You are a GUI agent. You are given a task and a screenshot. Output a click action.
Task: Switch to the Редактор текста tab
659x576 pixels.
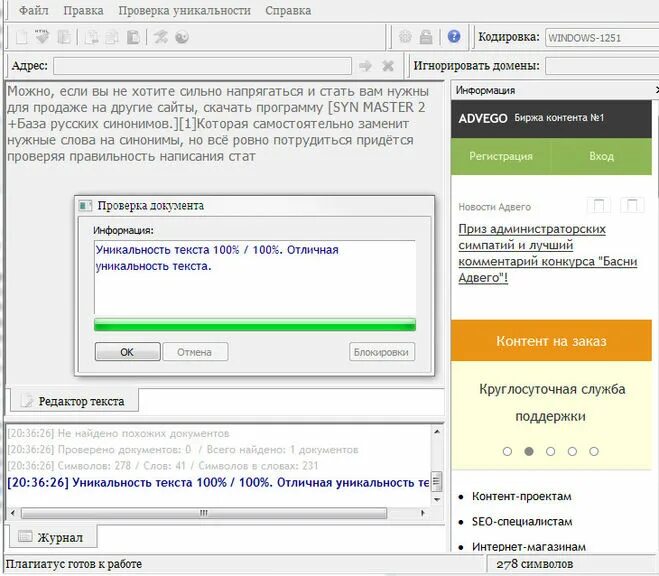tap(74, 401)
